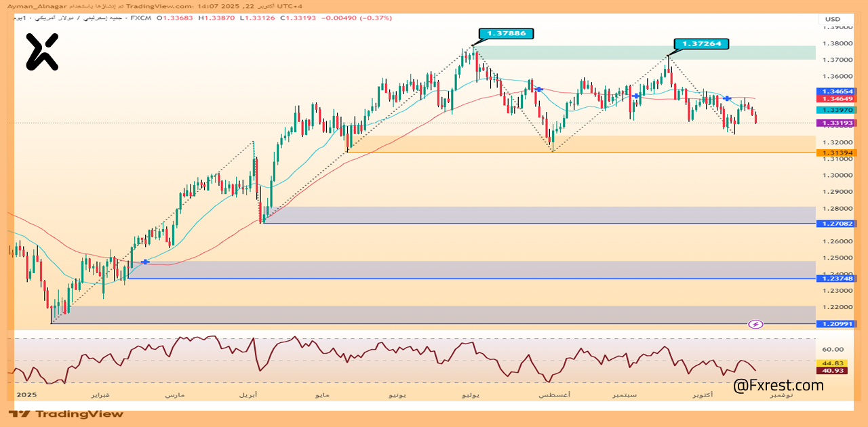Open the @Fxrest.com link
Viewport: 868px width, 427px height.
pyautogui.click(x=778, y=386)
